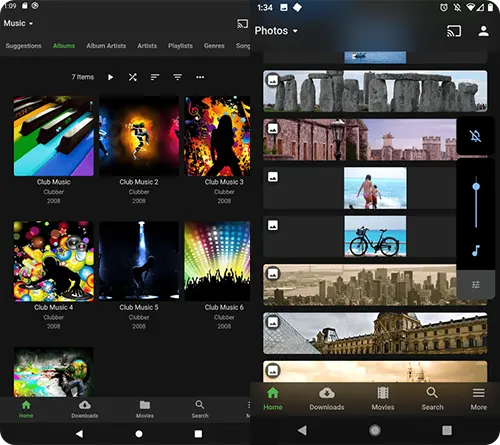
Task: Open the filter options icon
Action: 177,77
